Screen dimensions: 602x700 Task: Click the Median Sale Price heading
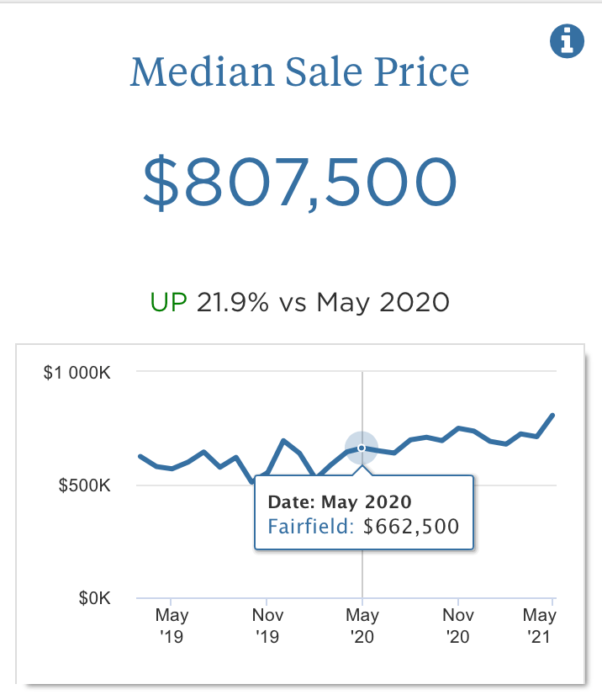point(299,72)
